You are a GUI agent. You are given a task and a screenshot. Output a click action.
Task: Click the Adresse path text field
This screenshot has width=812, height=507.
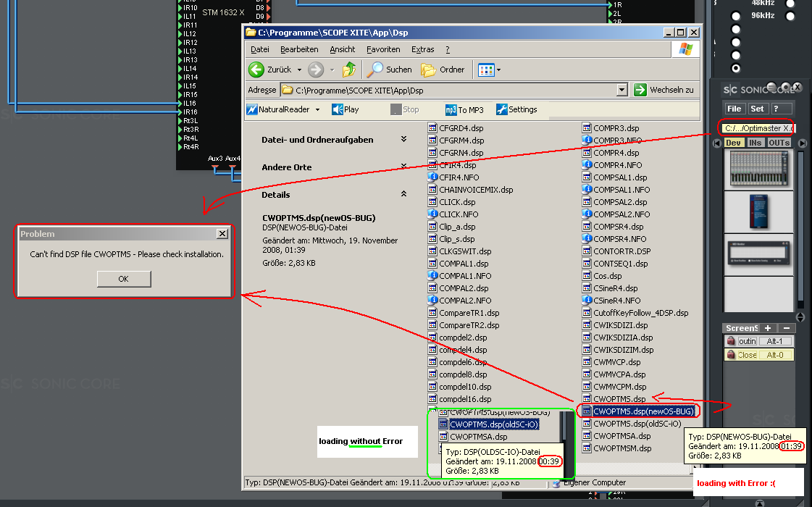(x=448, y=90)
